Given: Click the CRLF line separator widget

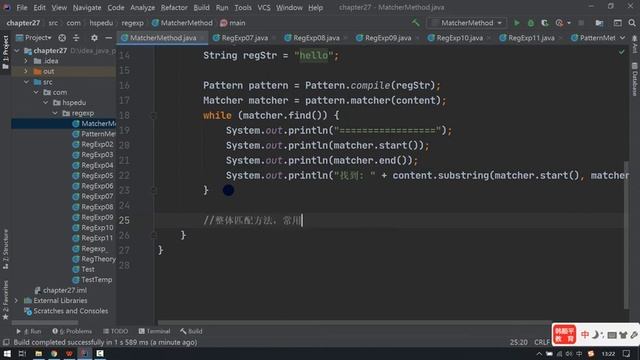Looking at the screenshot, I should (x=542, y=342).
